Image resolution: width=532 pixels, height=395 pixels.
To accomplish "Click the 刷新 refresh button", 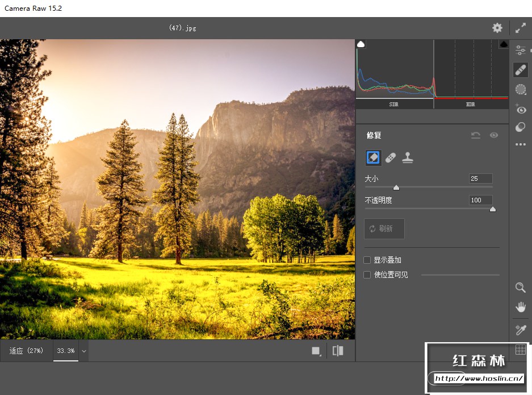I will (384, 228).
